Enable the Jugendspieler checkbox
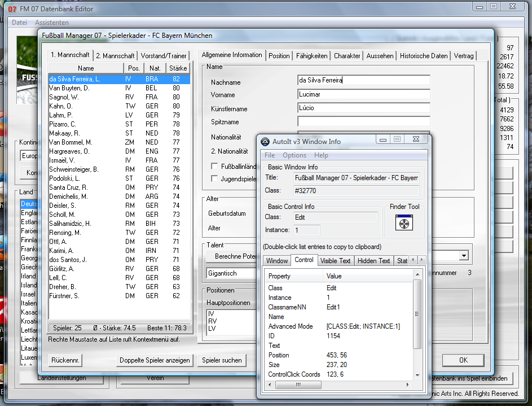The width and height of the screenshot is (532, 406). pos(214,179)
